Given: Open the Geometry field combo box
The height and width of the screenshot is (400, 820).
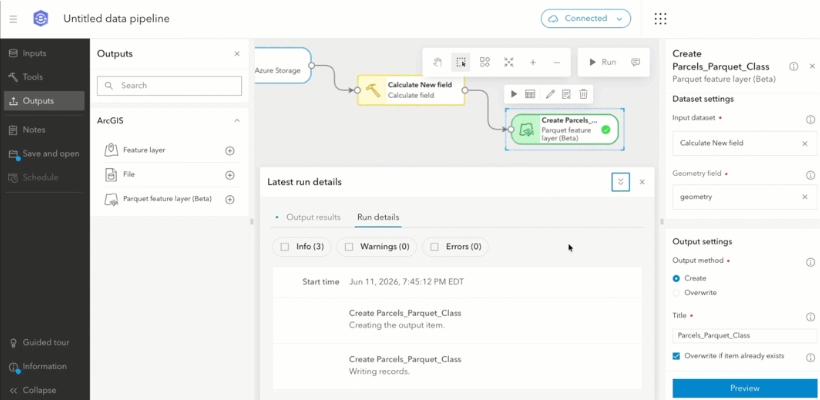Looking at the screenshot, I should [745, 197].
